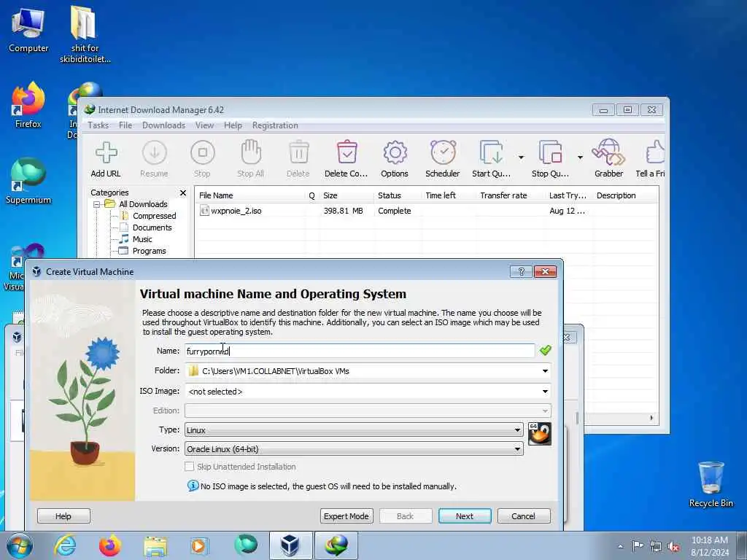Open the Help menu in IDM
This screenshot has height=560, width=747.
tap(233, 125)
